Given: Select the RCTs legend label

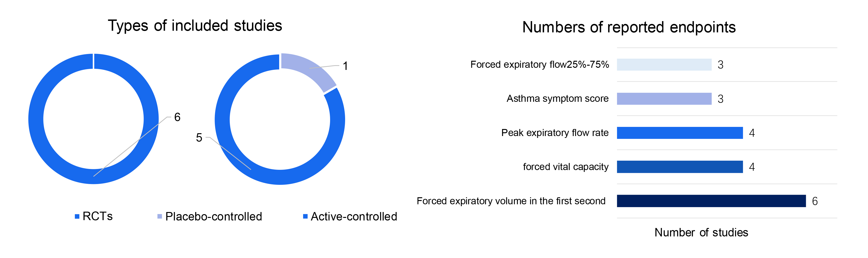Looking at the screenshot, I should click(x=98, y=216).
